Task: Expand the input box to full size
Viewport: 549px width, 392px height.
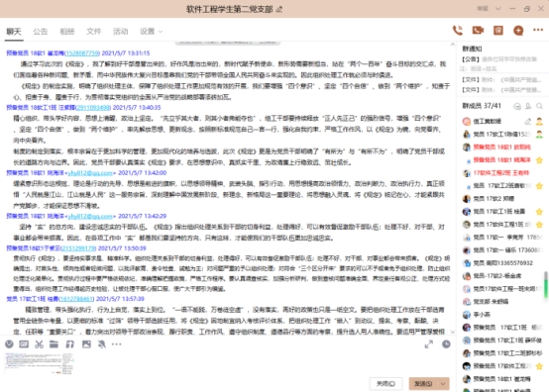Action: [429, 344]
